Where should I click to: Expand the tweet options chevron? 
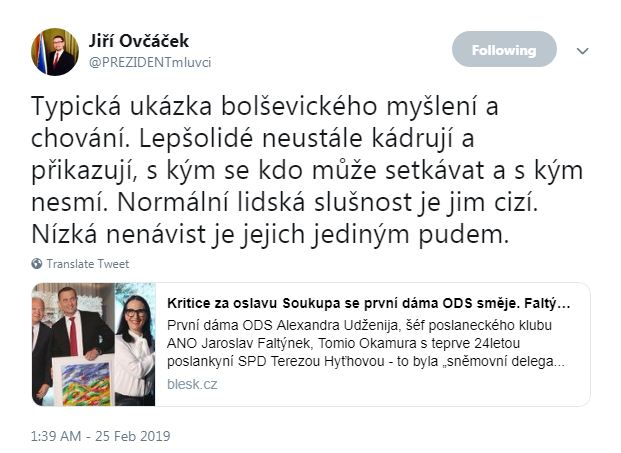tap(582, 51)
